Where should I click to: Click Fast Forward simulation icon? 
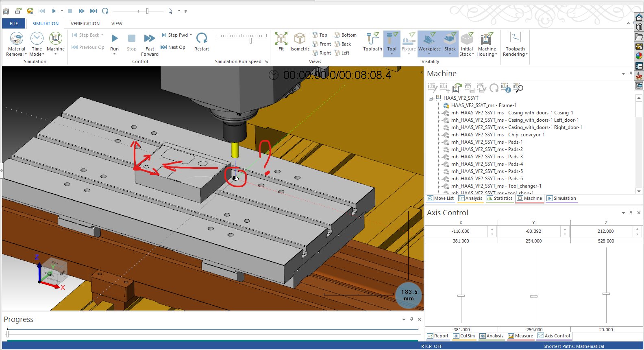150,39
